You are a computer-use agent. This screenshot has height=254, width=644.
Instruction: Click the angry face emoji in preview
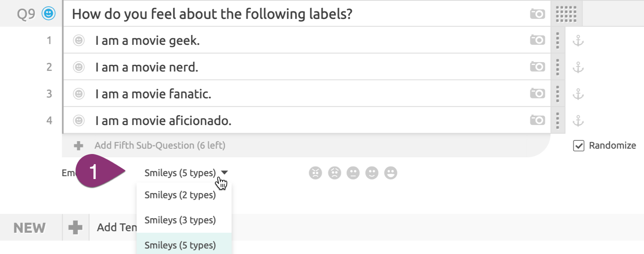coord(316,173)
